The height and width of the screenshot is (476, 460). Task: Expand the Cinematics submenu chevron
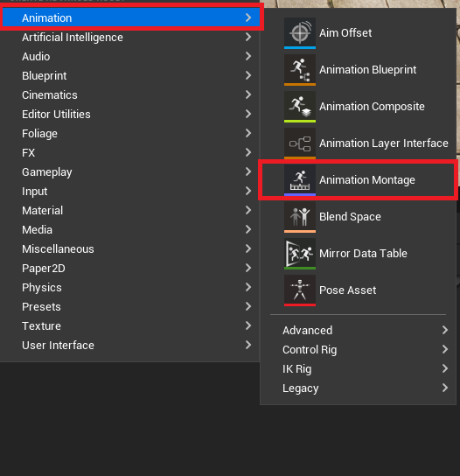(248, 94)
